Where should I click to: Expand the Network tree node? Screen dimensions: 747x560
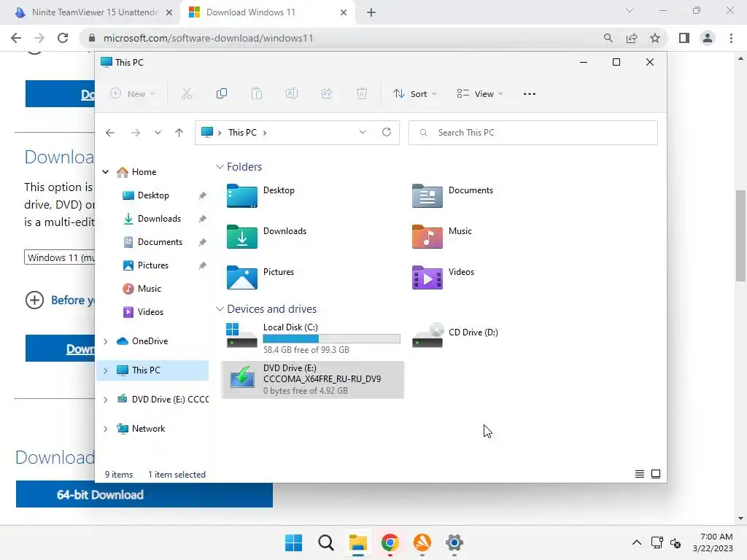click(106, 429)
